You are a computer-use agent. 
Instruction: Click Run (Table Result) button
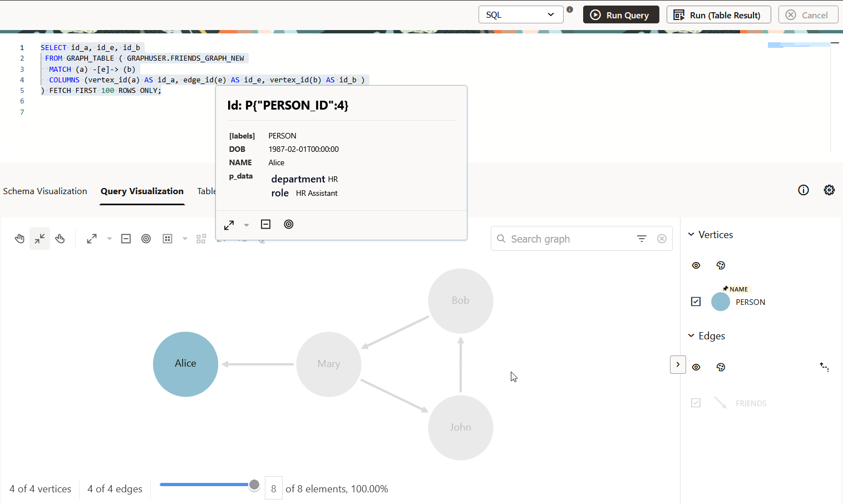coord(718,15)
